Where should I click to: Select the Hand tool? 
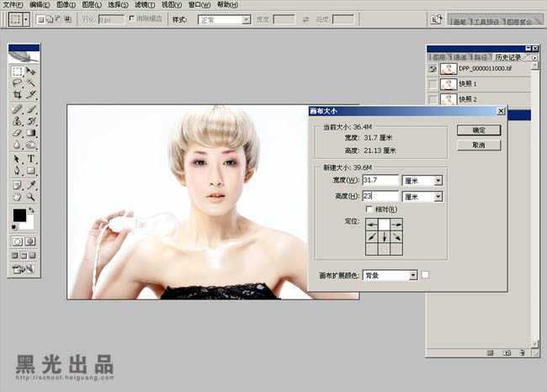pyautogui.click(x=17, y=196)
